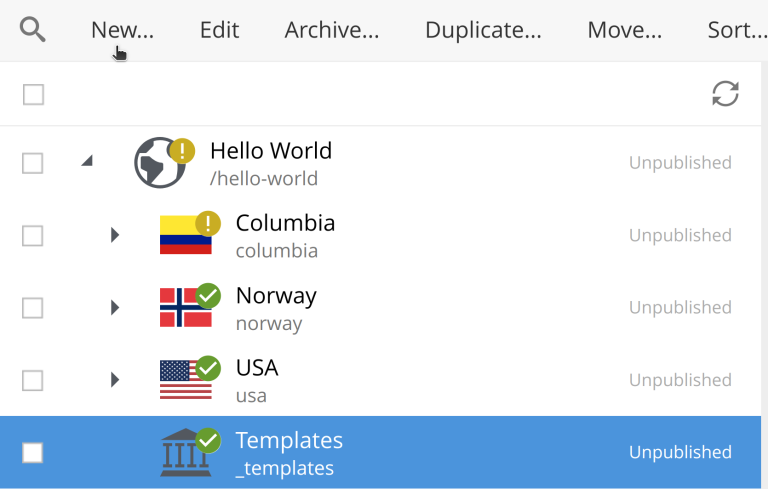
Task: Click Unpublished status on Templates row
Action: [x=680, y=452]
